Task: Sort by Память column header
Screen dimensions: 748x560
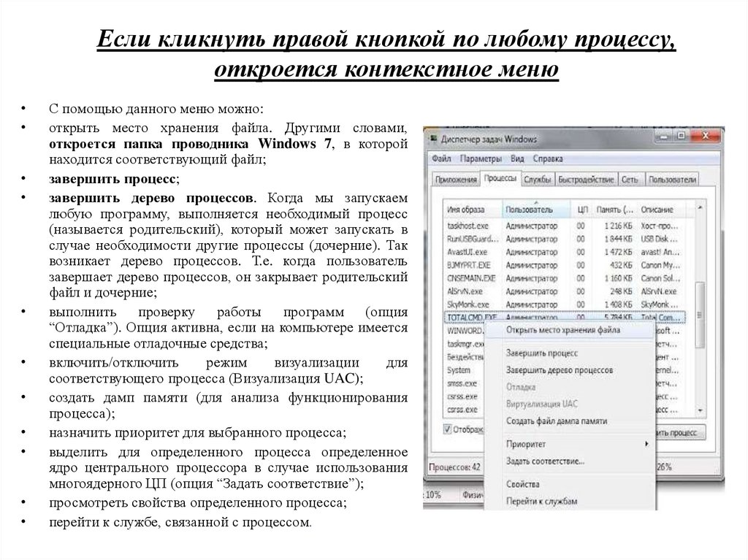Action: (x=615, y=210)
